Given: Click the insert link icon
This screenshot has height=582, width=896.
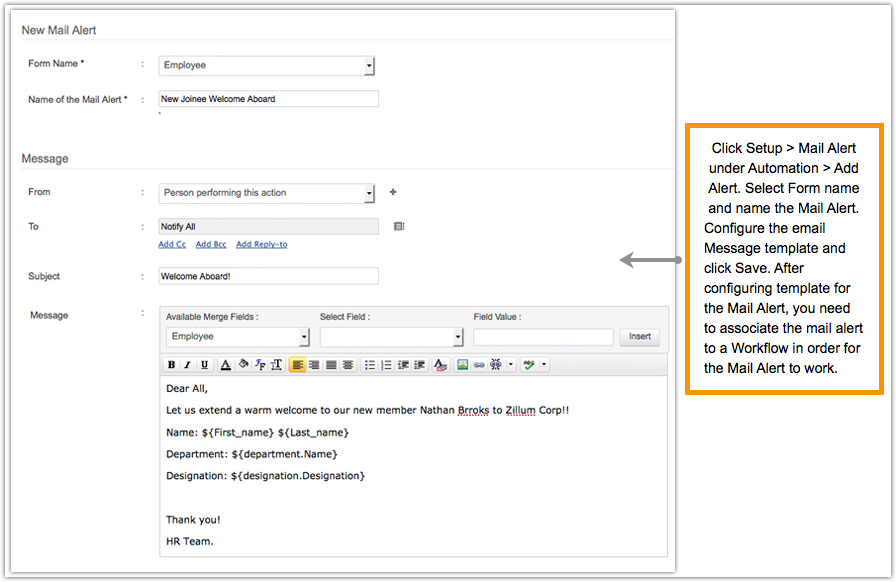Looking at the screenshot, I should tap(478, 365).
